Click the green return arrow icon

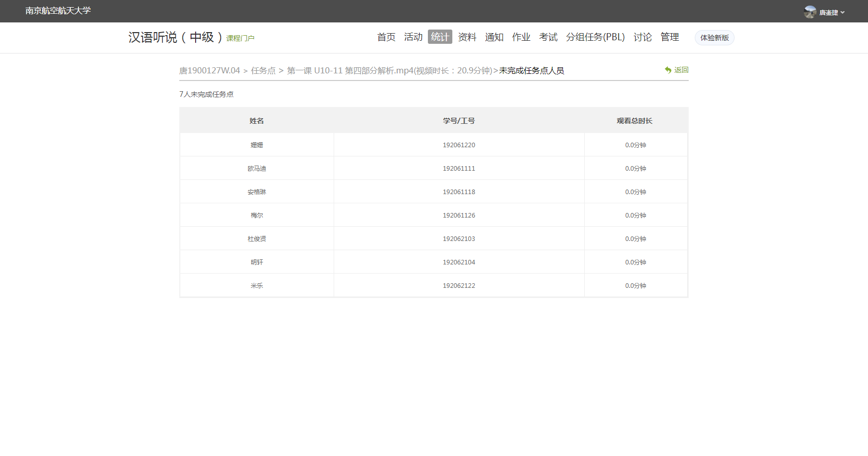[x=668, y=70]
